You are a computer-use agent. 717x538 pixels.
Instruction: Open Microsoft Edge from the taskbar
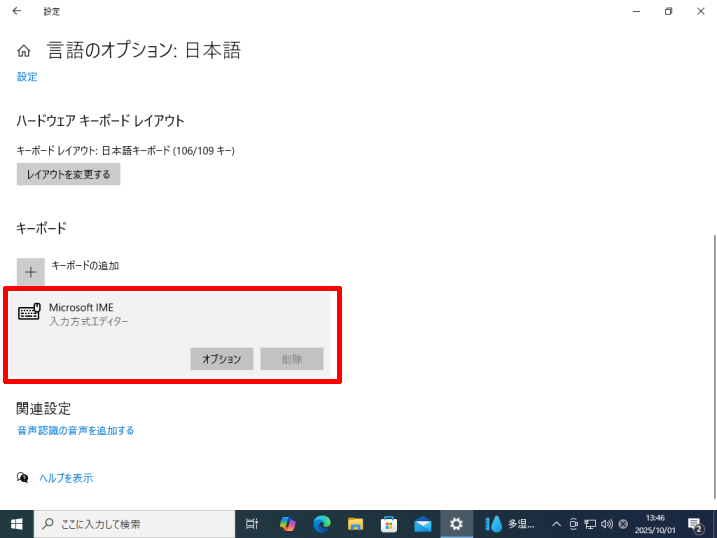(322, 523)
